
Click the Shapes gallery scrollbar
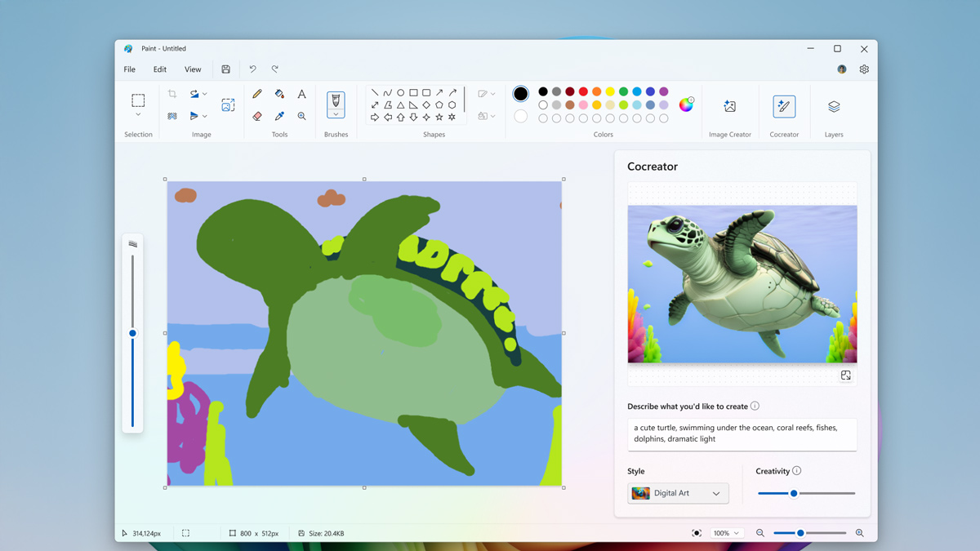click(x=465, y=100)
